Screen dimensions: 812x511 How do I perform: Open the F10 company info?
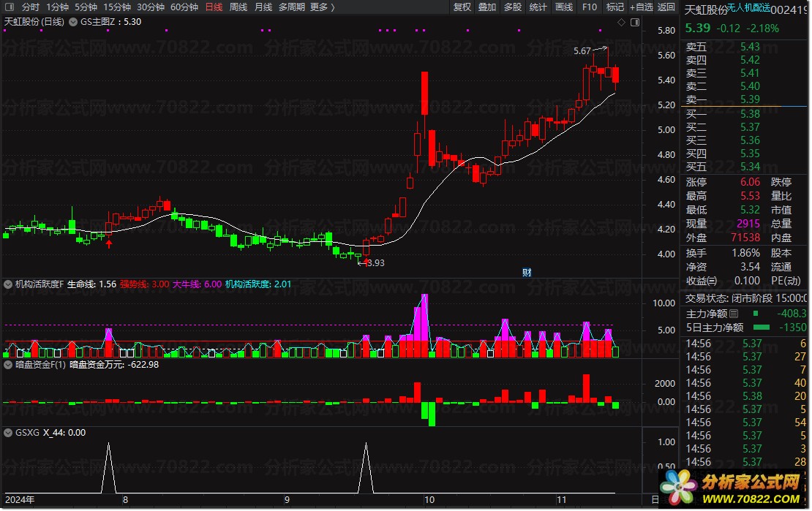pos(590,7)
